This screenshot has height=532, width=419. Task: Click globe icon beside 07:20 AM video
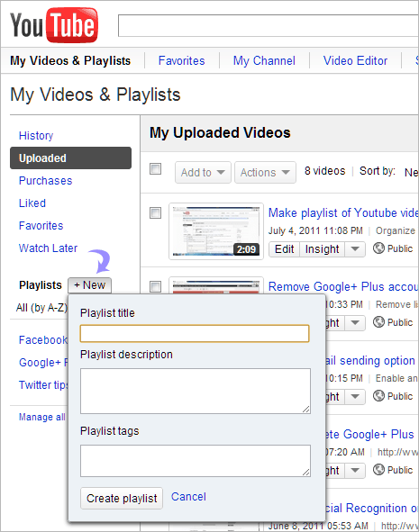[378, 470]
